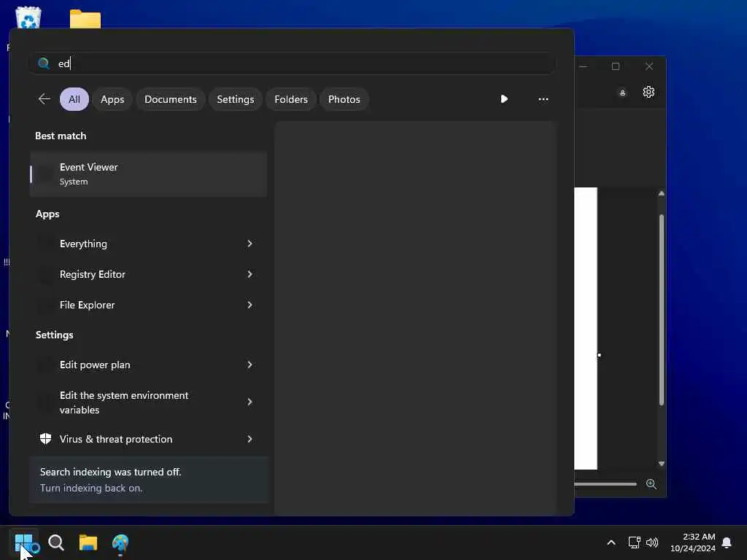Expand Edit the system environment variables chevron
The width and height of the screenshot is (747, 560).
click(x=249, y=402)
